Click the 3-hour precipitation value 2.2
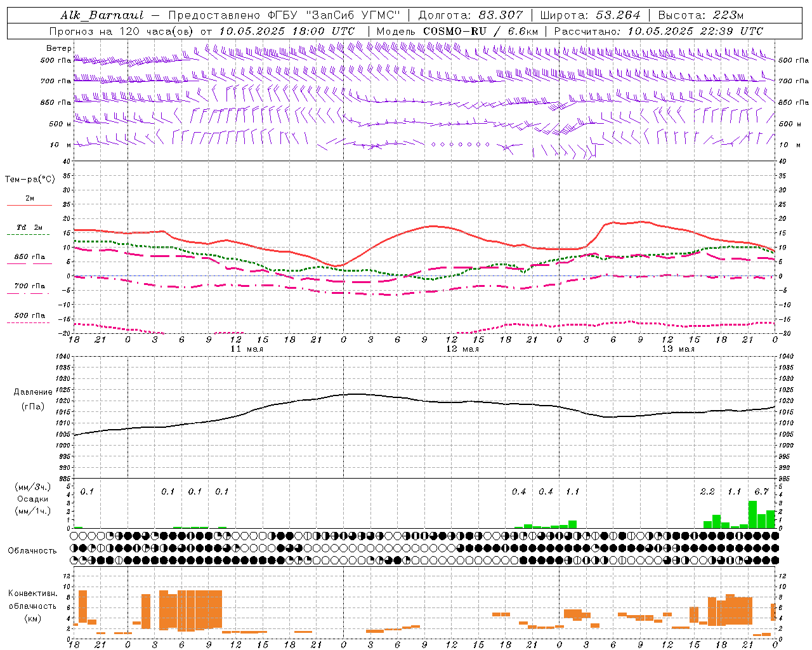The height and width of the screenshot is (650, 812). 707,491
